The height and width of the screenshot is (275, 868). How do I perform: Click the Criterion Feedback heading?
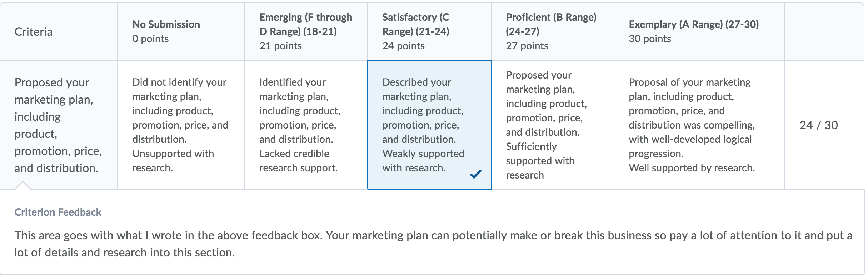[58, 212]
